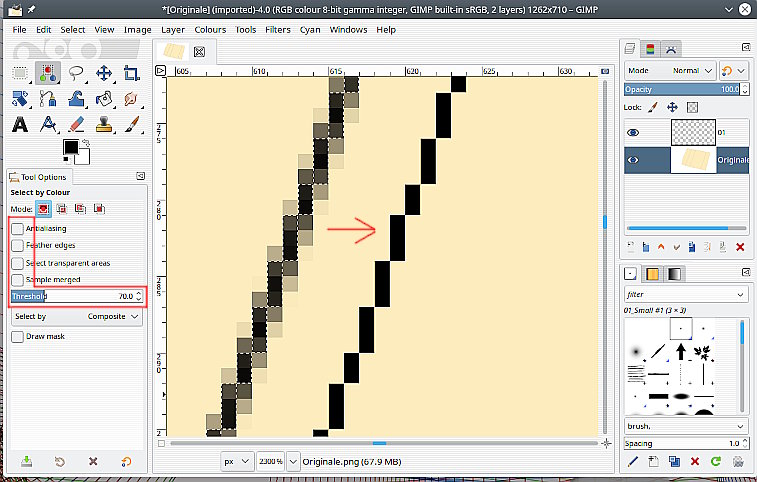Open the Select by Composite dropdown
This screenshot has height=482, width=757.
pos(77,317)
